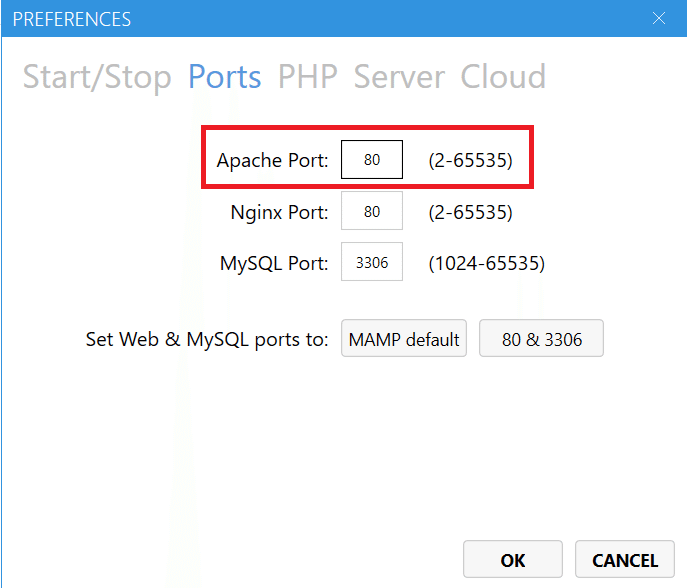
Task: Click the 'Set Web & MySQL ports to' label
Action: tap(207, 339)
